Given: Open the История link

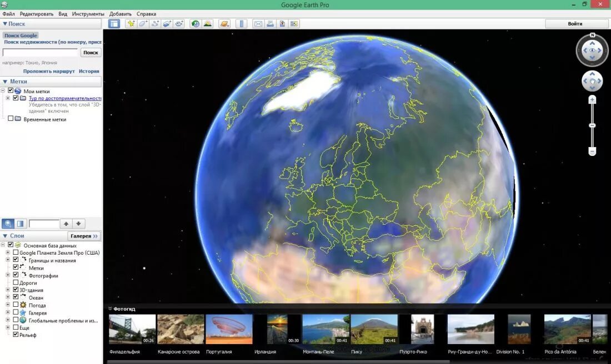Looking at the screenshot, I should pyautogui.click(x=89, y=71).
